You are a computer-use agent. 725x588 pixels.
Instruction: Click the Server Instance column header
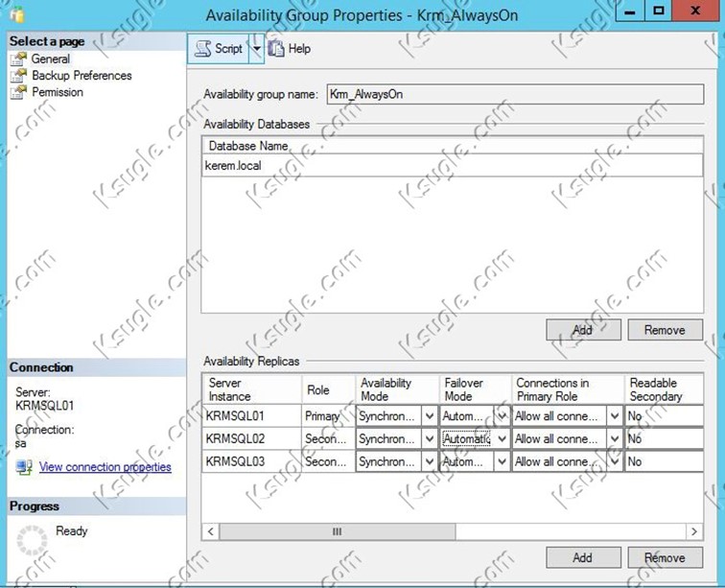pyautogui.click(x=252, y=389)
